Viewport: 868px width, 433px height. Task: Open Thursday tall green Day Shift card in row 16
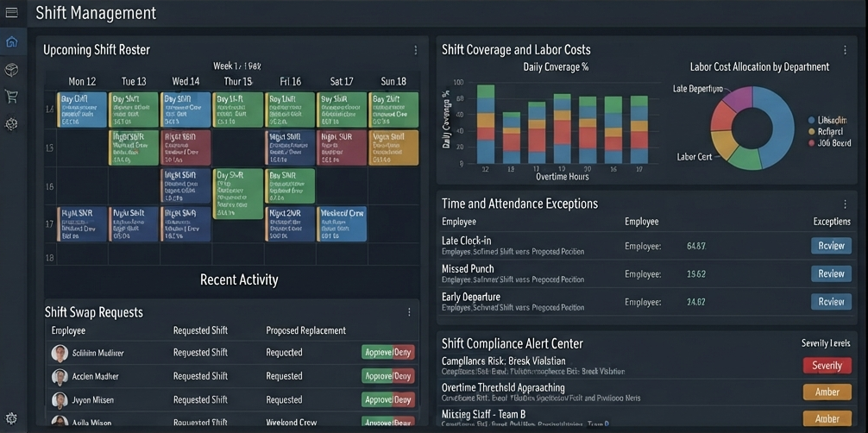pos(238,194)
